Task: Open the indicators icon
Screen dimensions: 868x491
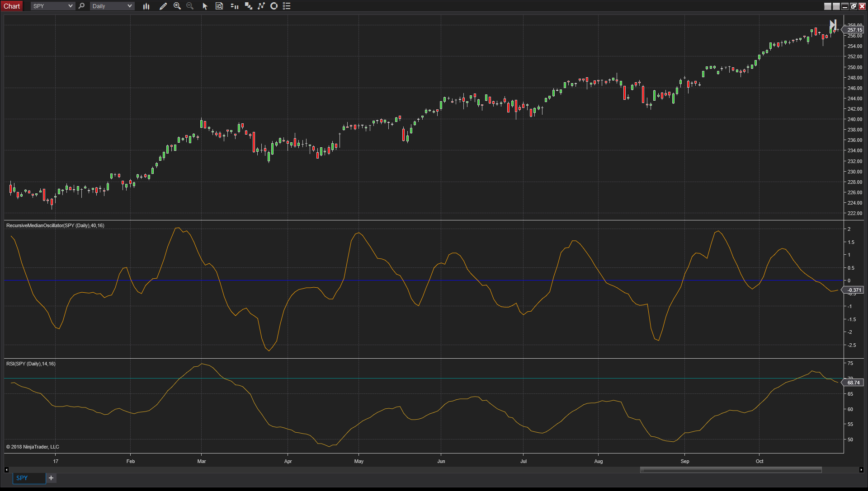Action: (x=261, y=6)
